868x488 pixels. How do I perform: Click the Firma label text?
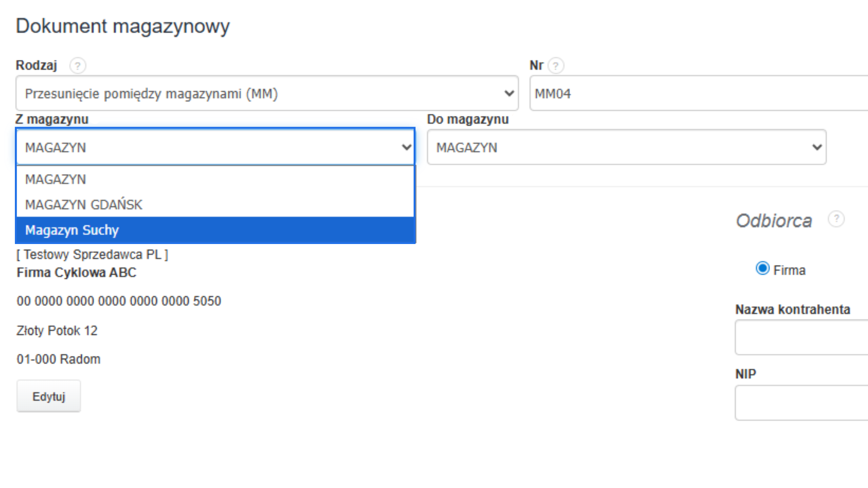click(789, 270)
